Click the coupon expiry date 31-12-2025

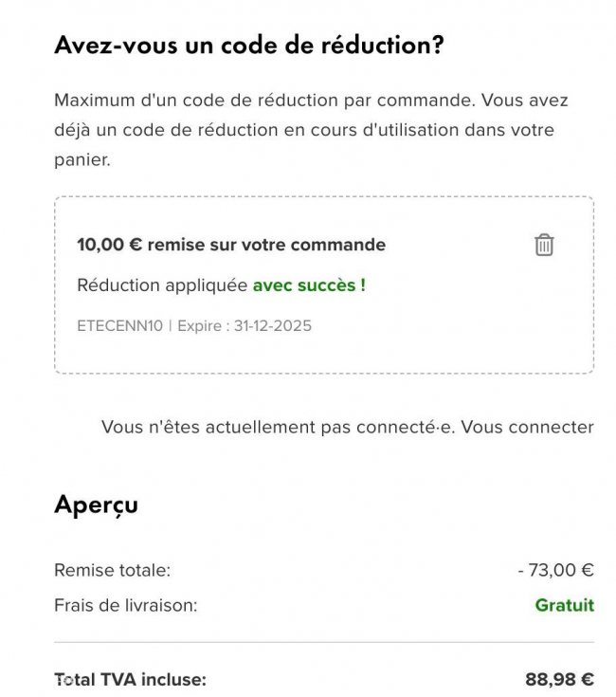273,326
